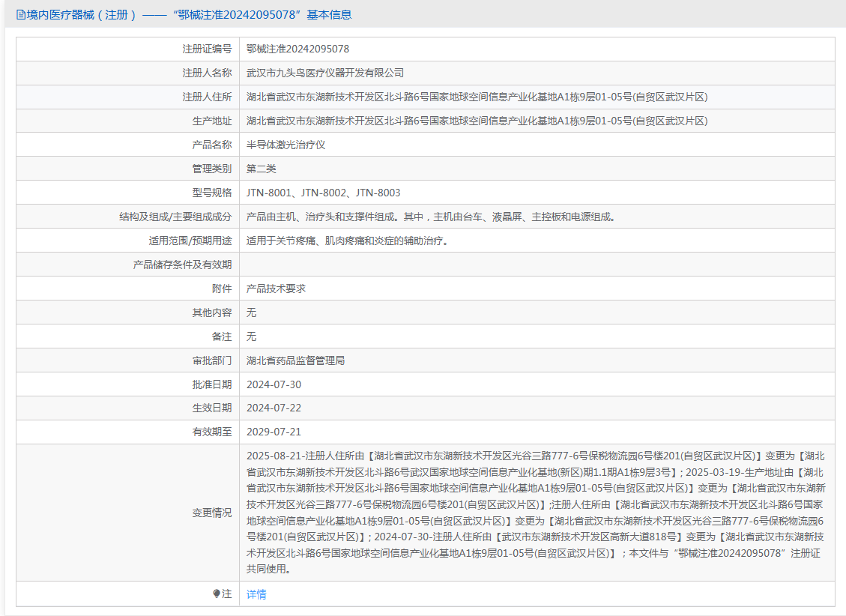Click the 结构及组成/主要组成成分 label

[175, 217]
